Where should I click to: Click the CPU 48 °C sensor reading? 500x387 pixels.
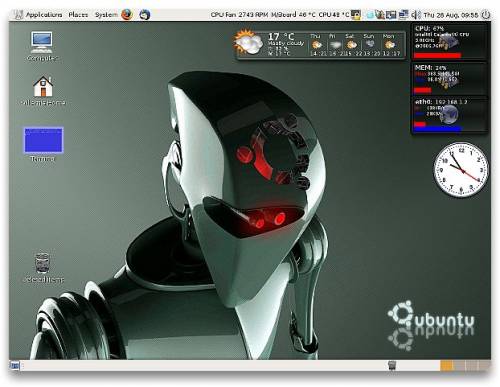point(334,15)
